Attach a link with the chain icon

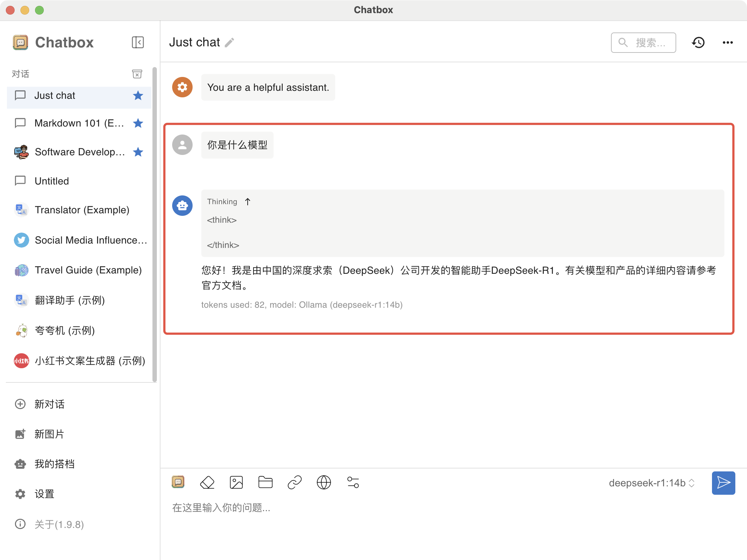295,482
